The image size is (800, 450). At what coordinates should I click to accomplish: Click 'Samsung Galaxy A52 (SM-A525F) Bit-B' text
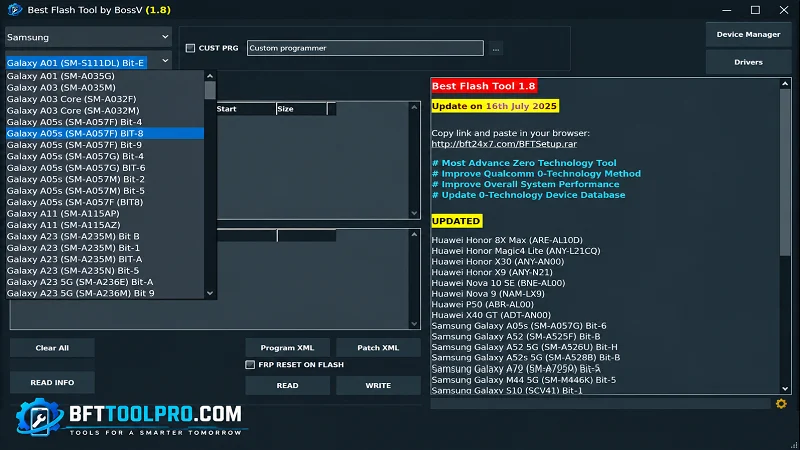516,336
